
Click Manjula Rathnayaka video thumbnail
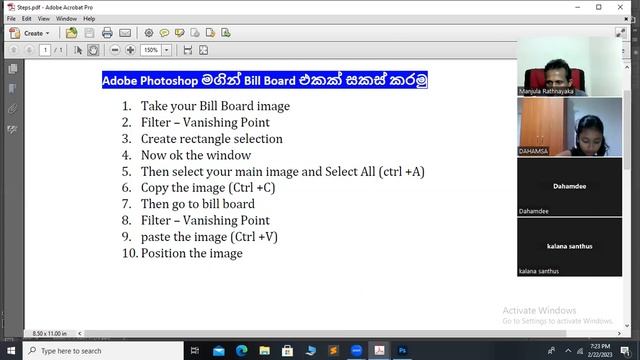click(x=569, y=67)
